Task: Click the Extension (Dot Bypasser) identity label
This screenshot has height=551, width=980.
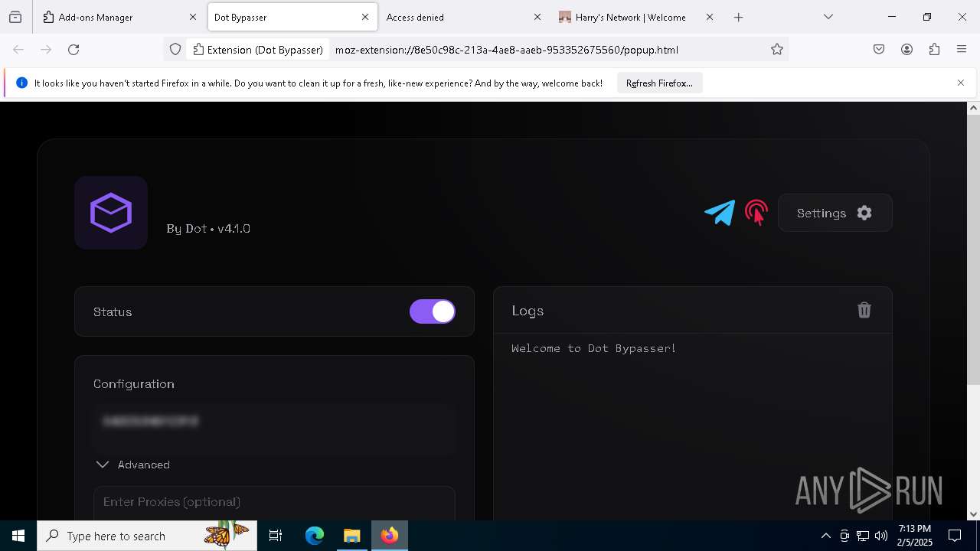Action: (258, 50)
